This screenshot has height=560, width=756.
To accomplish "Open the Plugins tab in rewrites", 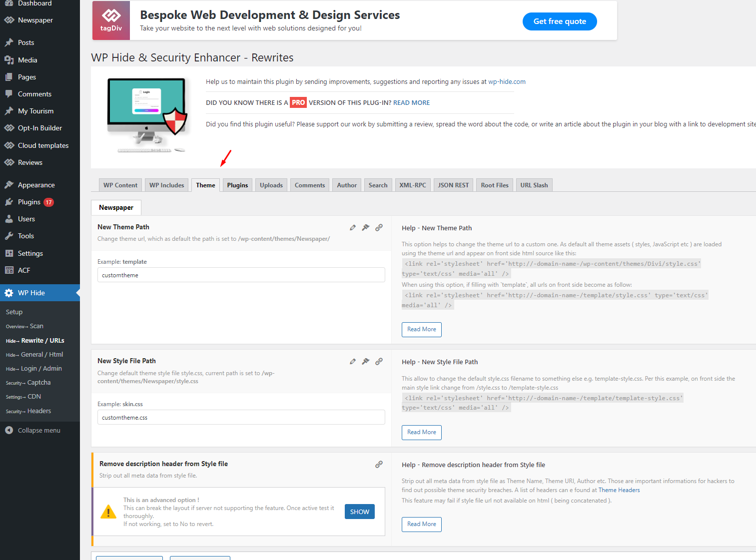I will tap(237, 185).
